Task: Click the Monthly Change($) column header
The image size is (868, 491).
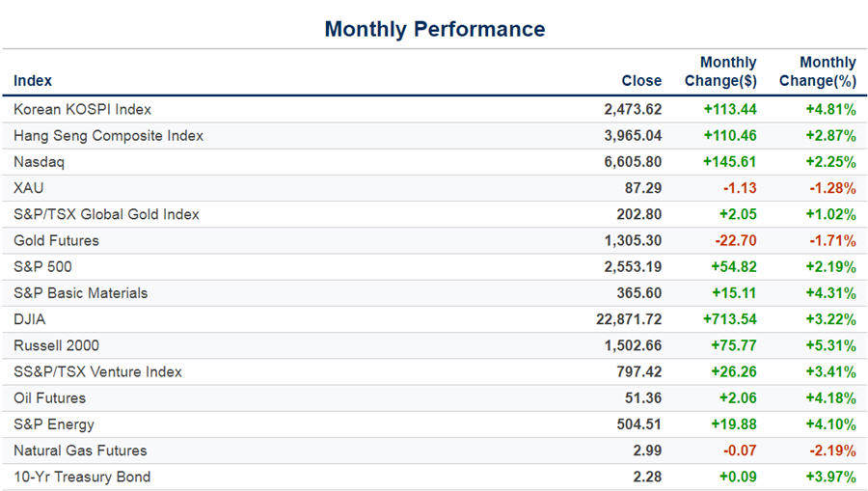Action: point(720,71)
